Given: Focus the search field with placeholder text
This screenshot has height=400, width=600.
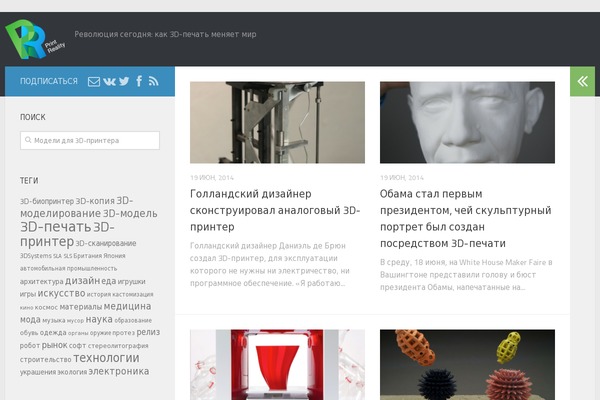Looking at the screenshot, I should (x=90, y=140).
